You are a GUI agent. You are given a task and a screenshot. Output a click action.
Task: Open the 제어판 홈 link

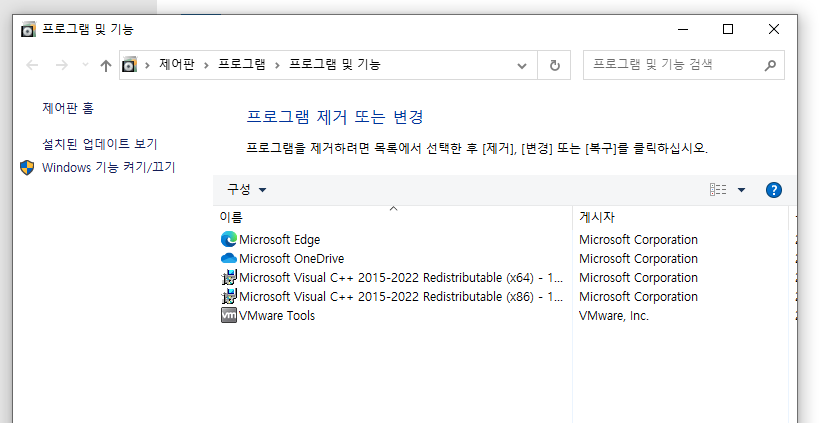pyautogui.click(x=68, y=108)
